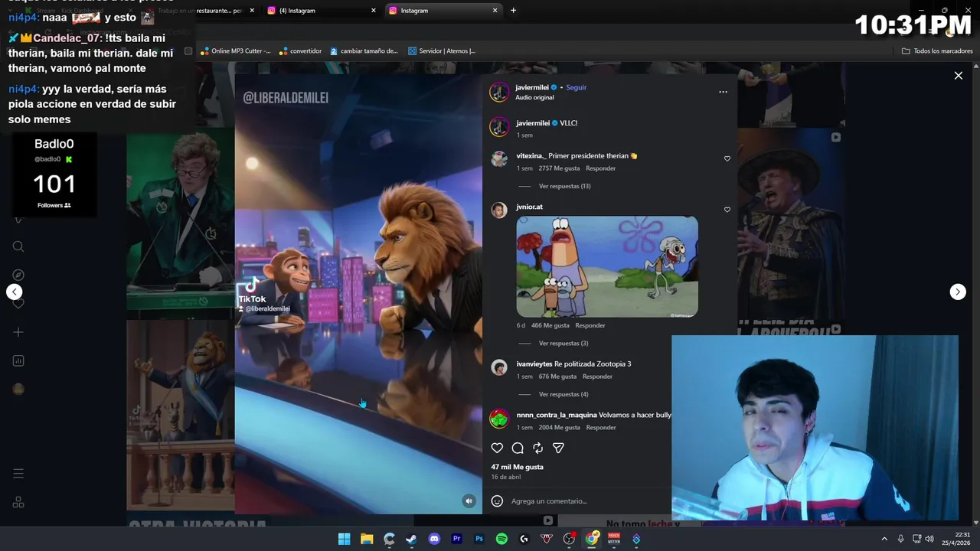Screen dimensions: 980x551
Task: Expand the 'Todos los marcadores' folder
Action: (937, 51)
